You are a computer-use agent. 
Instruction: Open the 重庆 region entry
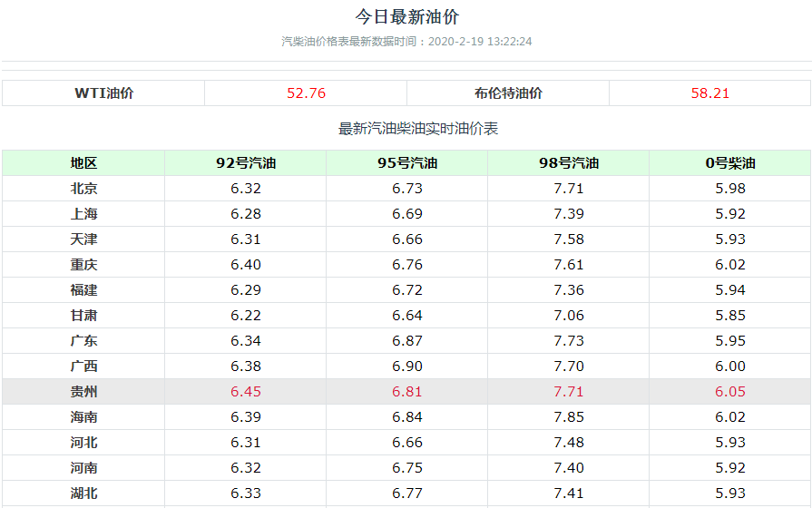pyautogui.click(x=83, y=265)
